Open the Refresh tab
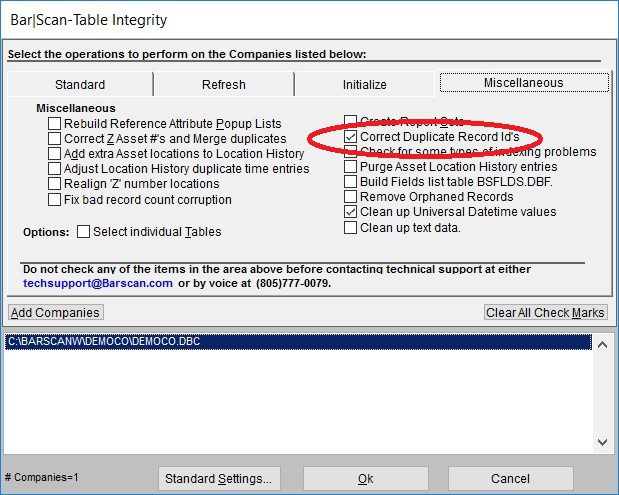This screenshot has height=495, width=619. point(223,85)
